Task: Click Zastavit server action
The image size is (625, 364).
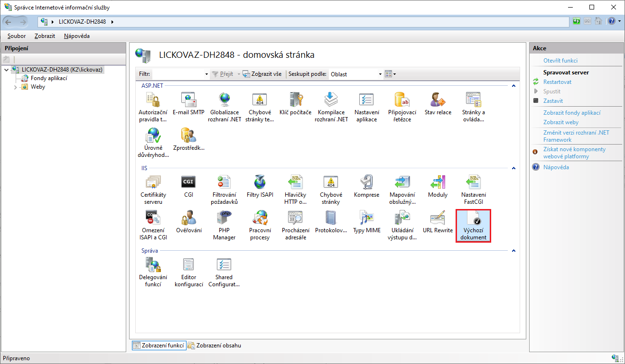Action: click(x=553, y=101)
